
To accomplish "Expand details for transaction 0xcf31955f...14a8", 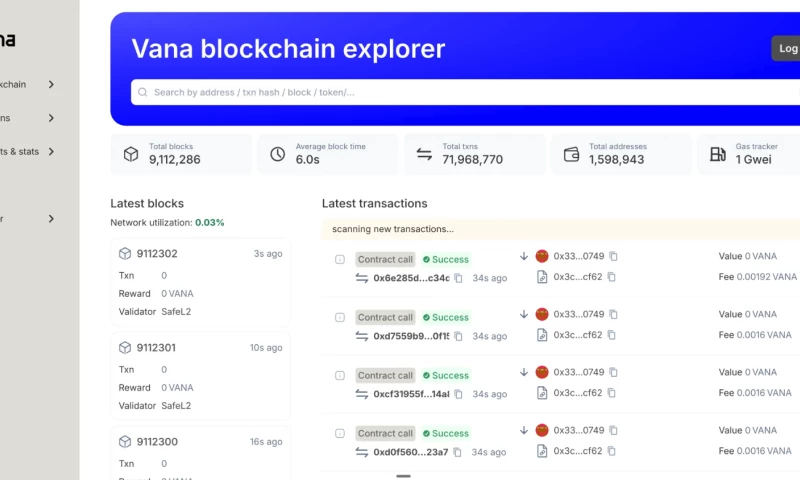I will click(x=340, y=375).
